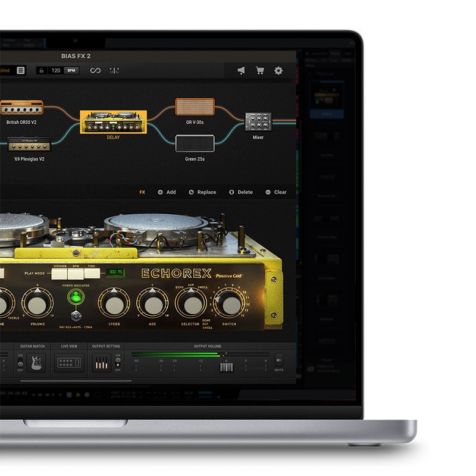Toggle the tempo lock icon

(x=42, y=70)
